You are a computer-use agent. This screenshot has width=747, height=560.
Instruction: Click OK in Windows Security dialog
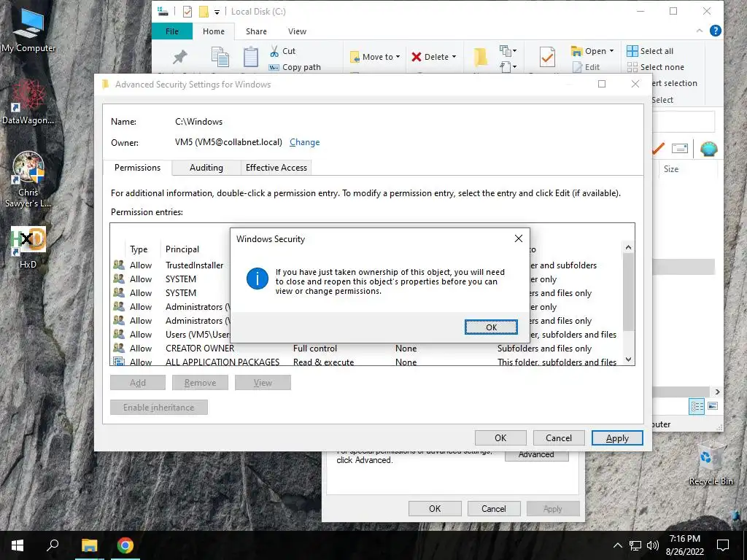(x=491, y=327)
